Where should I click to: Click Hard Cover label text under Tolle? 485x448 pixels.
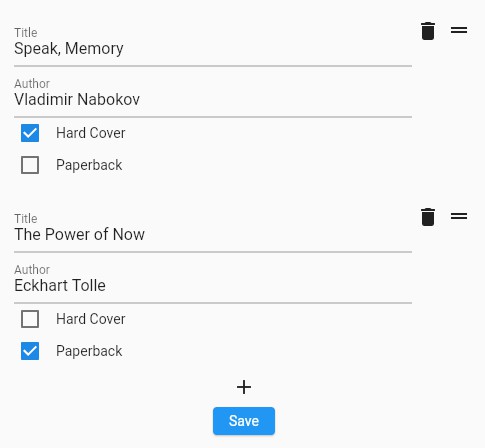(x=91, y=319)
